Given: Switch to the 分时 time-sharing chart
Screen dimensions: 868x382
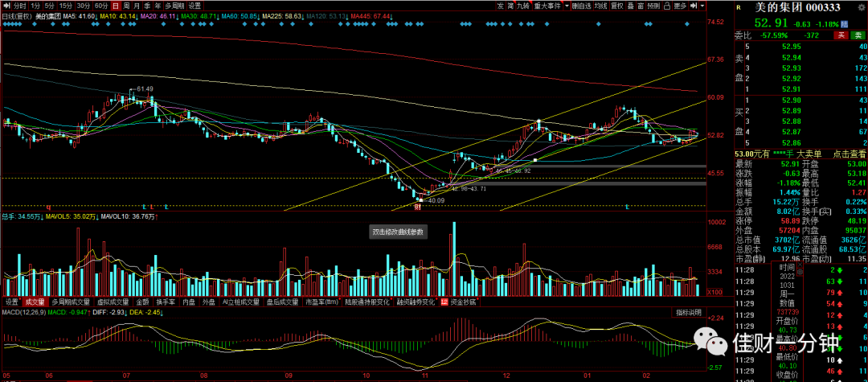Looking at the screenshot, I should 20,6.
